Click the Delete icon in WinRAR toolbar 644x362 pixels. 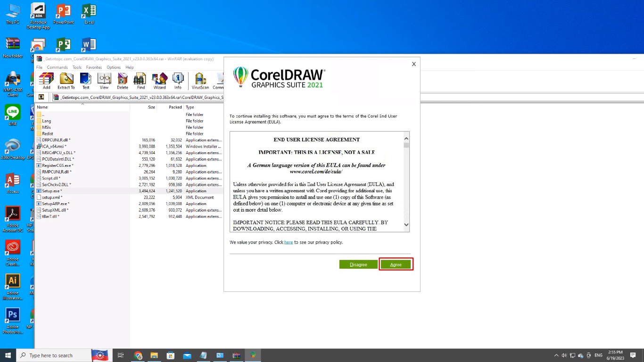(123, 81)
